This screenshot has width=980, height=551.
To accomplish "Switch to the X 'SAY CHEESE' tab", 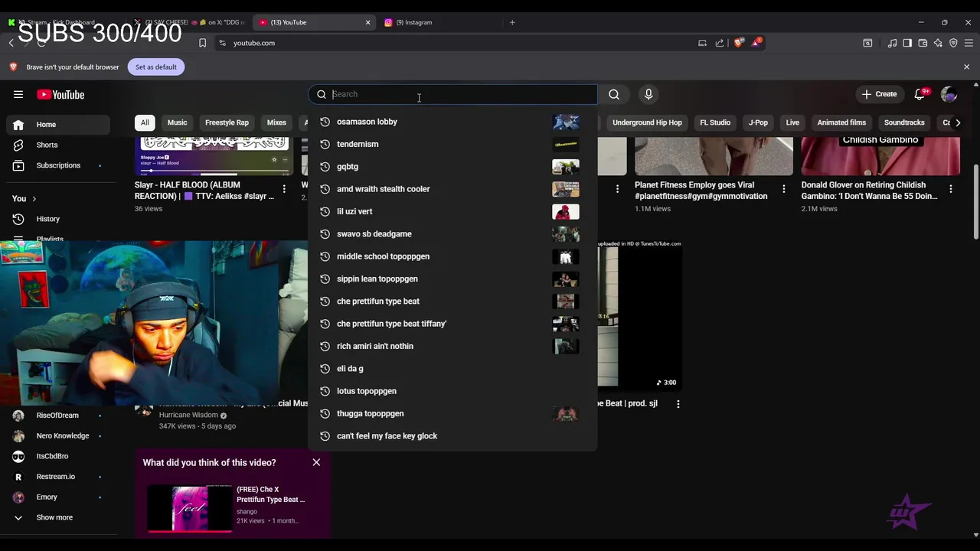I will pyautogui.click(x=188, y=22).
